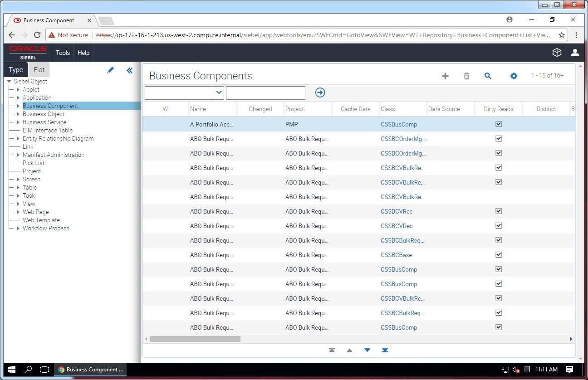Screen dimensions: 588x380
Task: Expand the Applet tree node
Action: 18,90
